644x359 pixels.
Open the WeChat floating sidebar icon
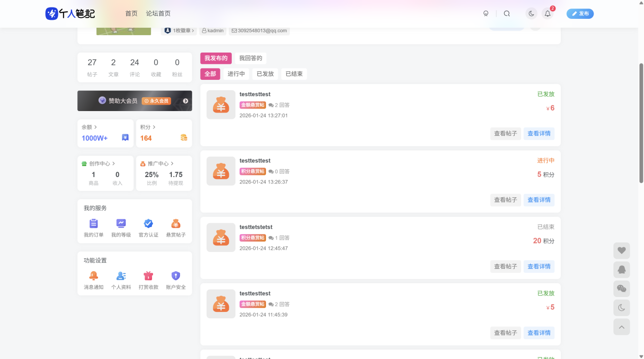621,289
